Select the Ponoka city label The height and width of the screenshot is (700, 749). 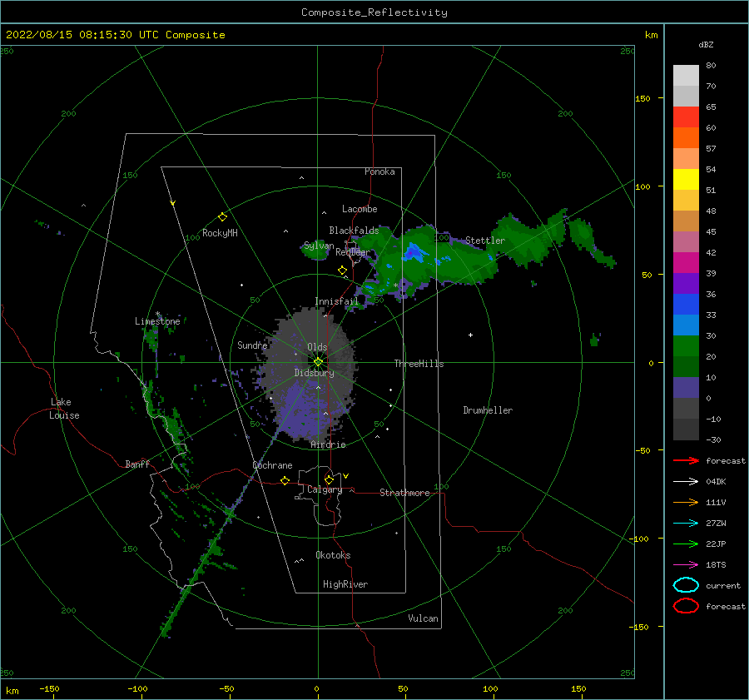379,171
